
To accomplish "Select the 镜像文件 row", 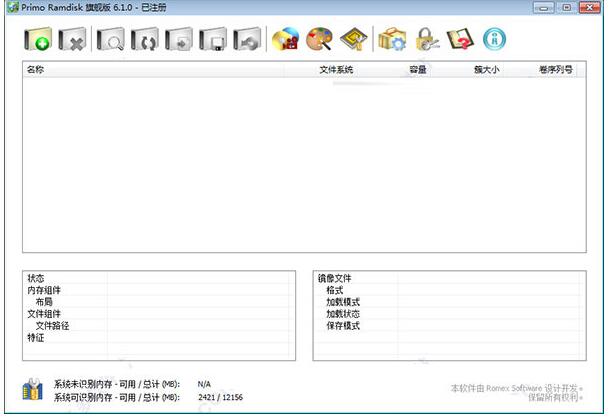I will [449, 278].
